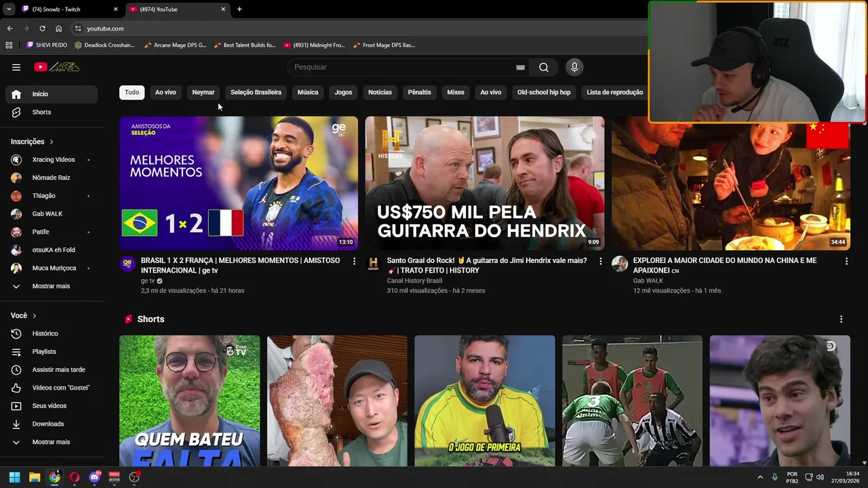Play Guitarra do Hendrix video thumbnail
Screen dimensions: 868x488
[485, 183]
